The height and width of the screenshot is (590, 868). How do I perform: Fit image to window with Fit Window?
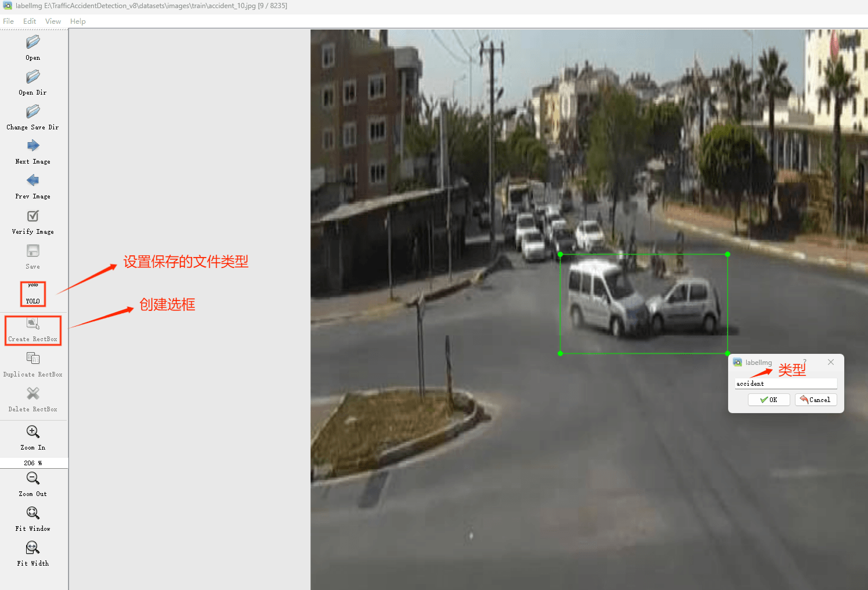pos(33,519)
